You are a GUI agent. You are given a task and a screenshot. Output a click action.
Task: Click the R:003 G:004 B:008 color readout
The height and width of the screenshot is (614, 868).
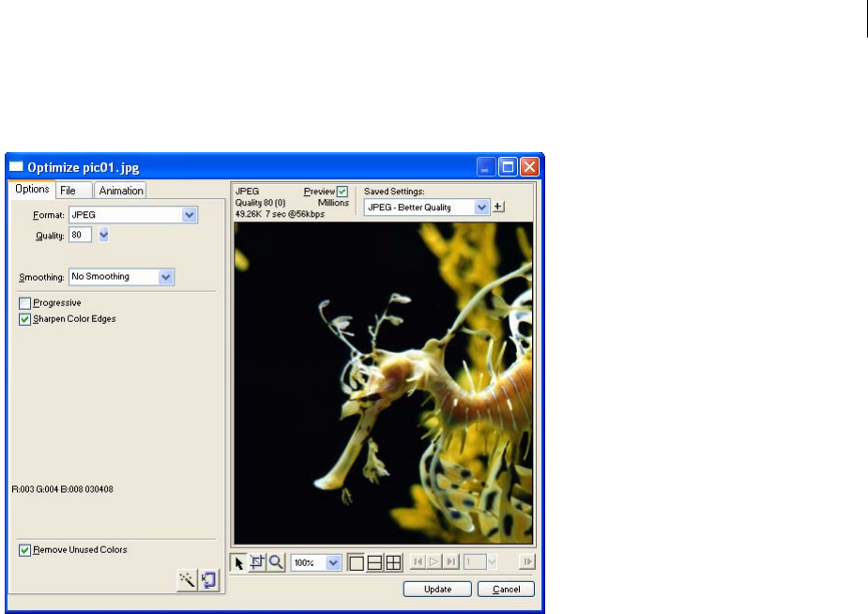coord(63,489)
